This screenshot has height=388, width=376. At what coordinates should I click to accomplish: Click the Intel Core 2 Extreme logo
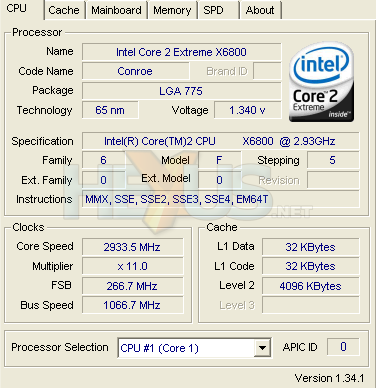click(321, 82)
